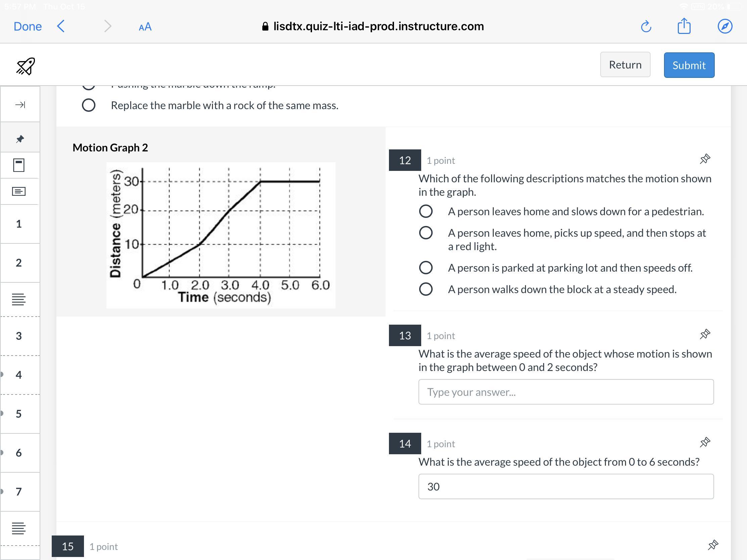Image resolution: width=747 pixels, height=560 pixels.
Task: Select 'slows down for a pedestrian' option
Action: tap(426, 211)
